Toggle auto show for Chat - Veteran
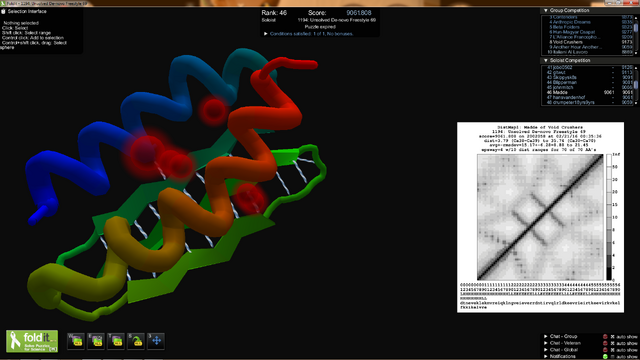 (612, 343)
